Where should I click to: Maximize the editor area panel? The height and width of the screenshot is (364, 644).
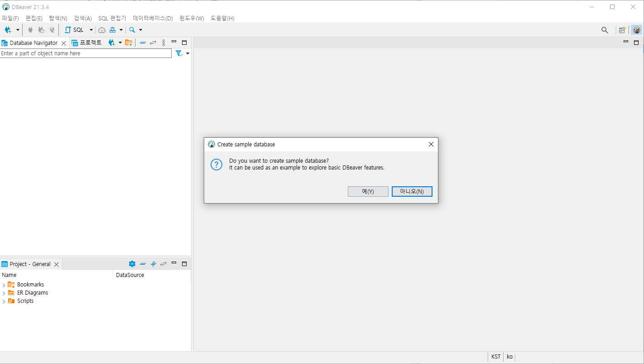click(x=636, y=43)
